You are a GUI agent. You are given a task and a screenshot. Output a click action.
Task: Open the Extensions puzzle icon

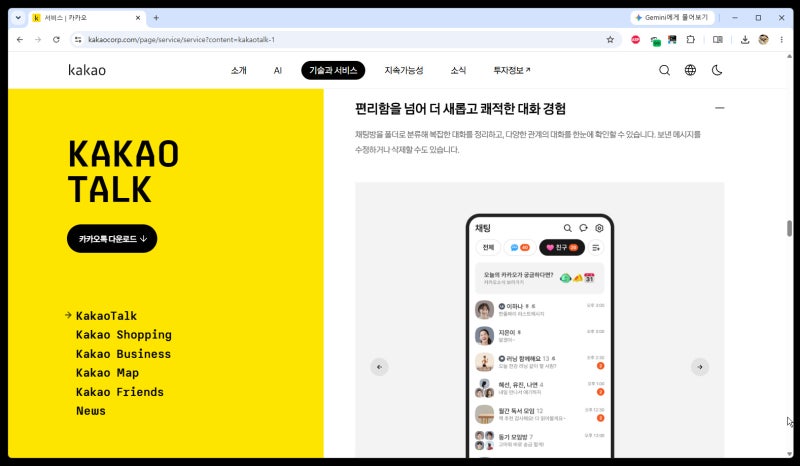pyautogui.click(x=690, y=39)
